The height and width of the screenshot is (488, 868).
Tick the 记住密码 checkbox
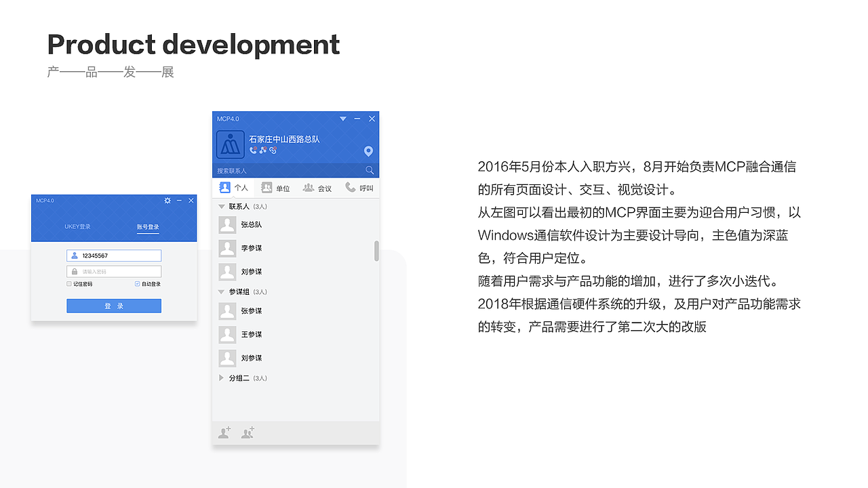click(x=69, y=284)
